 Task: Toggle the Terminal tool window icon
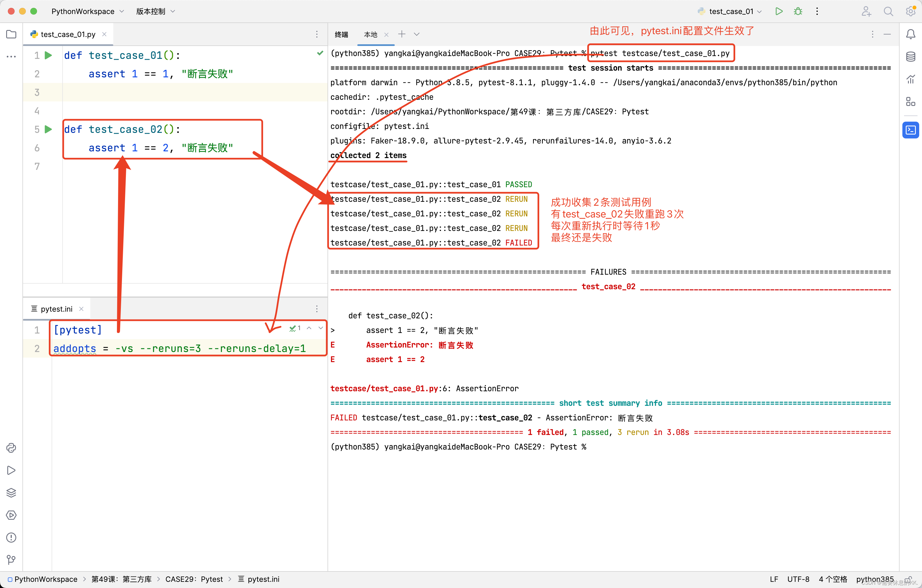911,130
